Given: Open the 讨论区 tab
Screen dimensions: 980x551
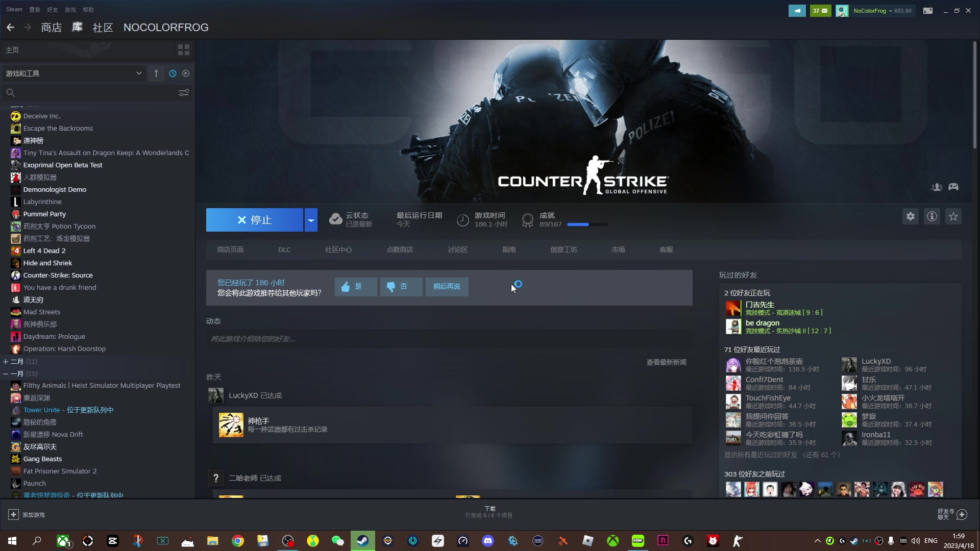Looking at the screenshot, I should point(457,250).
